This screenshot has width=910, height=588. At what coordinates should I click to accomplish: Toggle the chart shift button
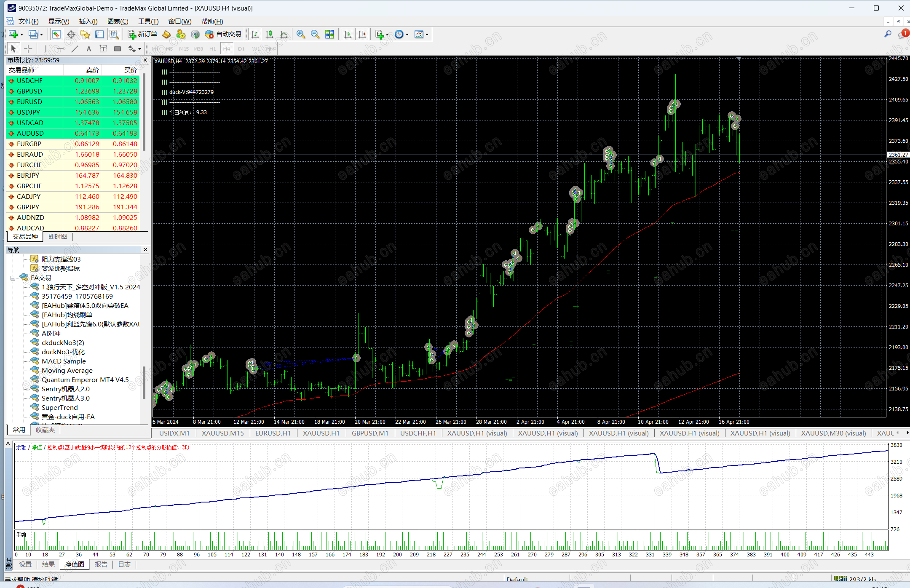[362, 34]
